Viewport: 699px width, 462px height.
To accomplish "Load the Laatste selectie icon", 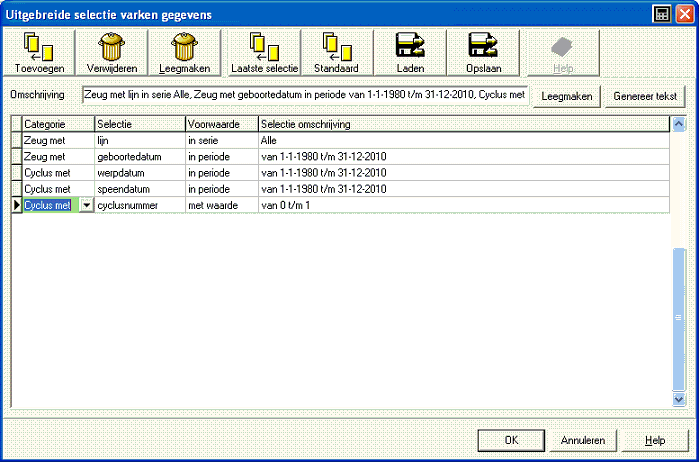I will tap(264, 53).
